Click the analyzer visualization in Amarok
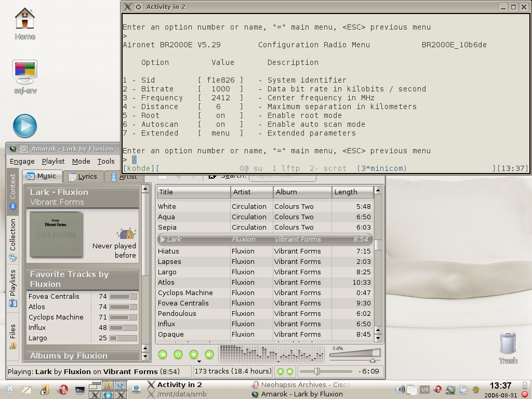This screenshot has height=399, width=532. pos(272,354)
